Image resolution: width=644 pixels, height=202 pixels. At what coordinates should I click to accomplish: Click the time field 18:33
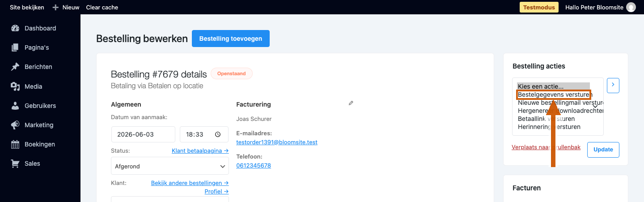click(x=204, y=134)
